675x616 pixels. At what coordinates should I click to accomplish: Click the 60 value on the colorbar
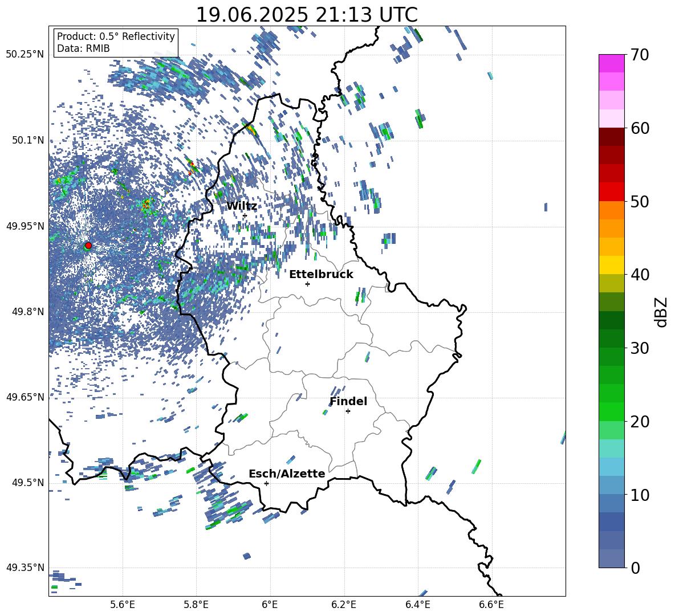coord(640,128)
